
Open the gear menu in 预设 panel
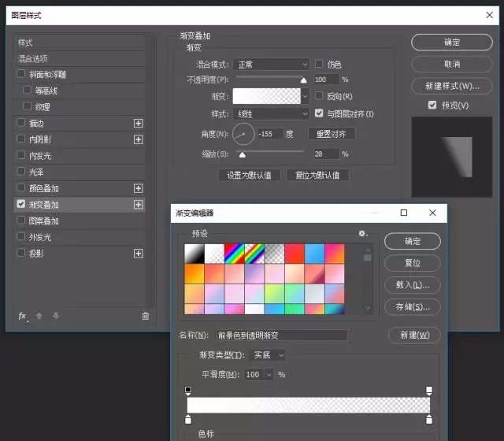coord(363,234)
